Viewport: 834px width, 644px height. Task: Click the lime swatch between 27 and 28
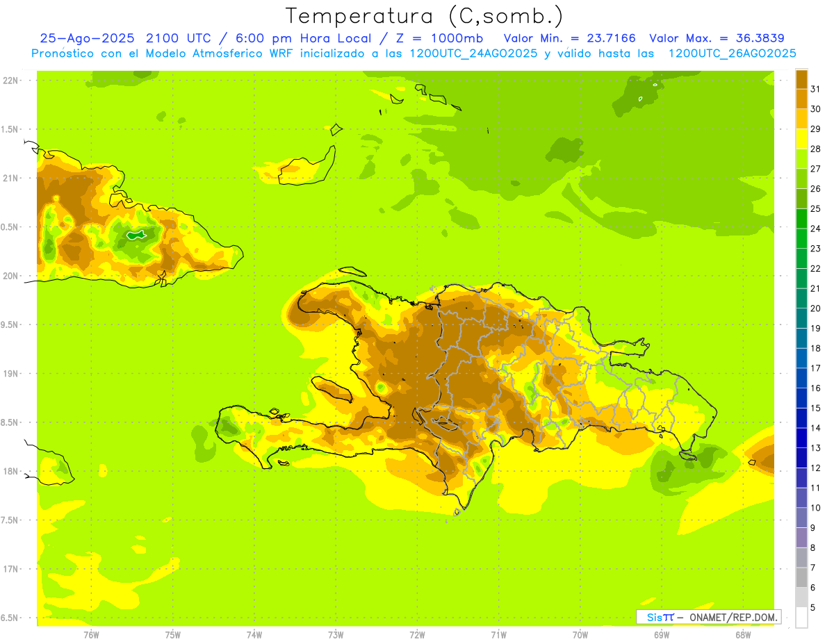(801, 159)
